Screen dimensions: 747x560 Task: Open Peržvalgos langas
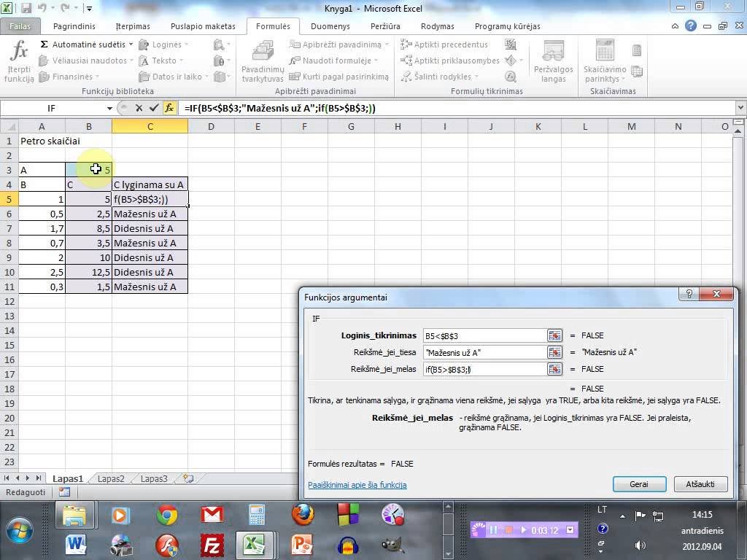(553, 61)
